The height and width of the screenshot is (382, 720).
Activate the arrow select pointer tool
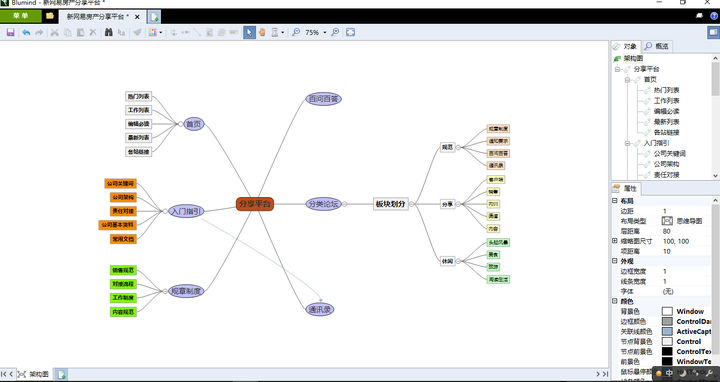249,32
